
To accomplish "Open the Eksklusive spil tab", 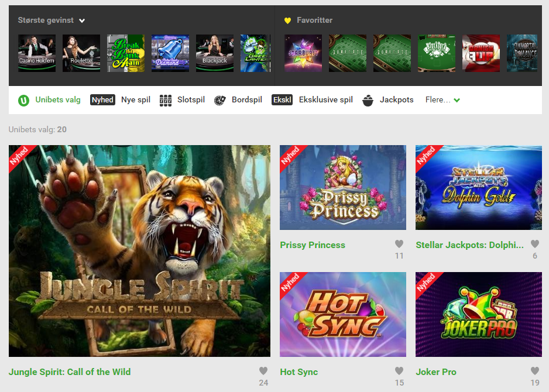I will click(312, 99).
